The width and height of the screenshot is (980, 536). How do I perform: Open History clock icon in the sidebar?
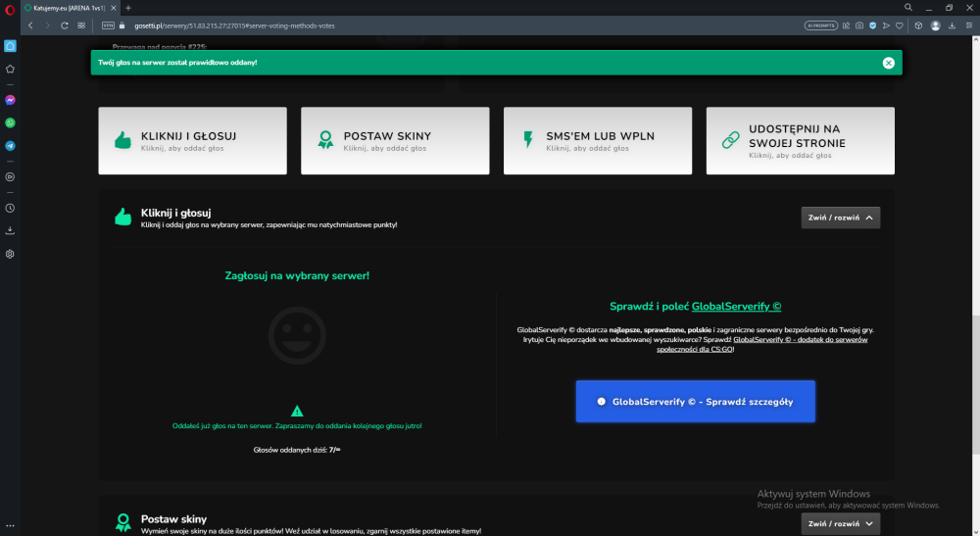coord(10,209)
